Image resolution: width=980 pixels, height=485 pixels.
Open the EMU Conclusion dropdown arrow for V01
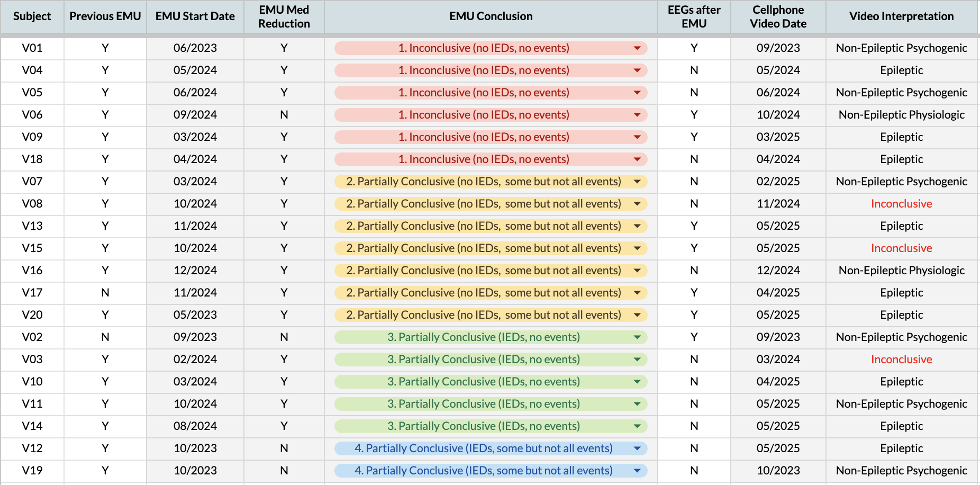(637, 48)
